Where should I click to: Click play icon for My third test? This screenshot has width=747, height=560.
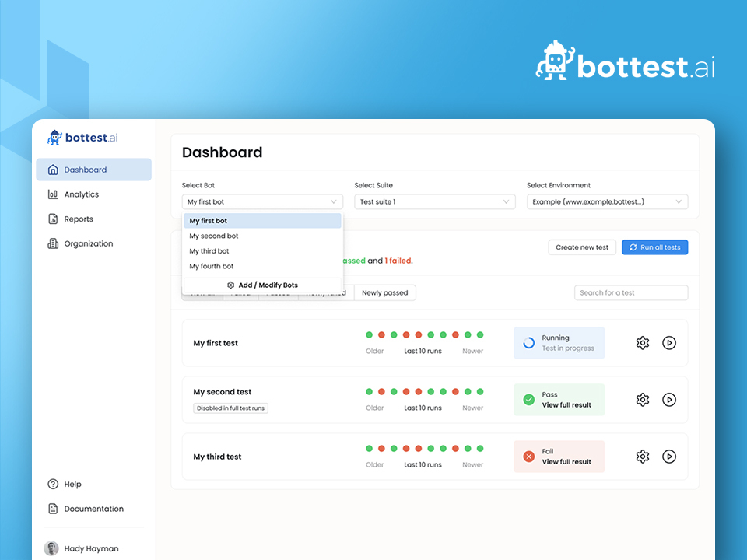[668, 457]
